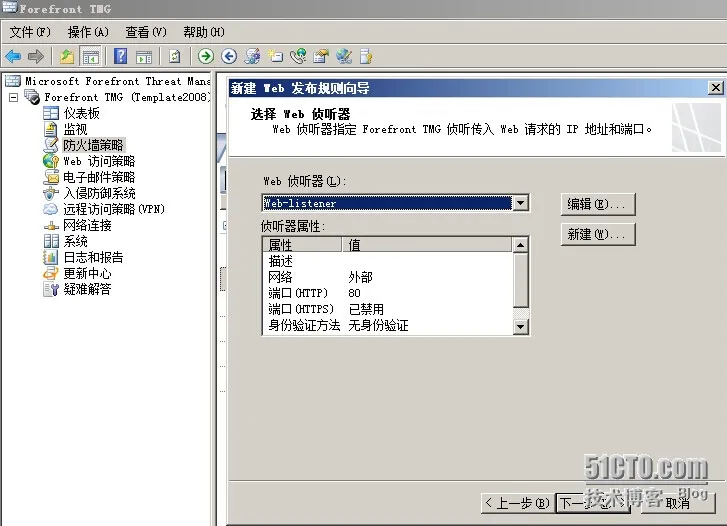Click the 描述 row in listener properties

point(388,261)
